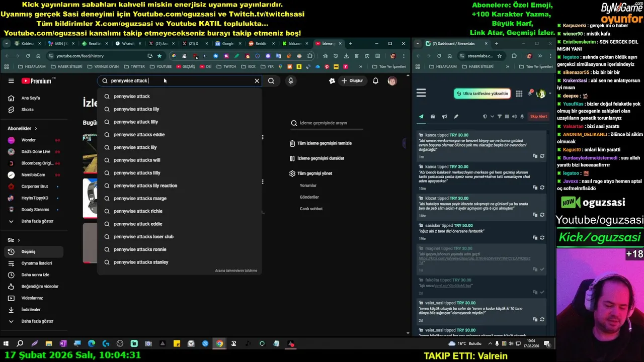Open the Wonder channel subscription
The image size is (644, 362).
pos(33,140)
